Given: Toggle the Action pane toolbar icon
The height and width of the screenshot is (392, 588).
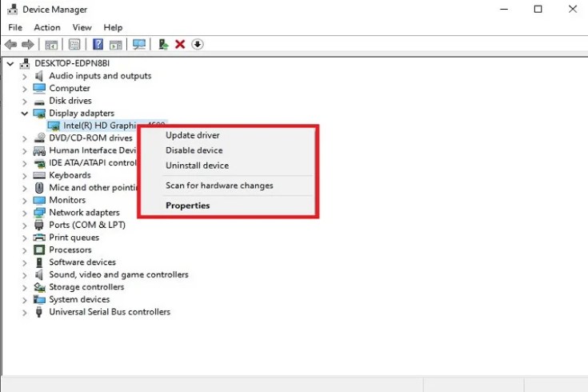Looking at the screenshot, I should [x=116, y=45].
